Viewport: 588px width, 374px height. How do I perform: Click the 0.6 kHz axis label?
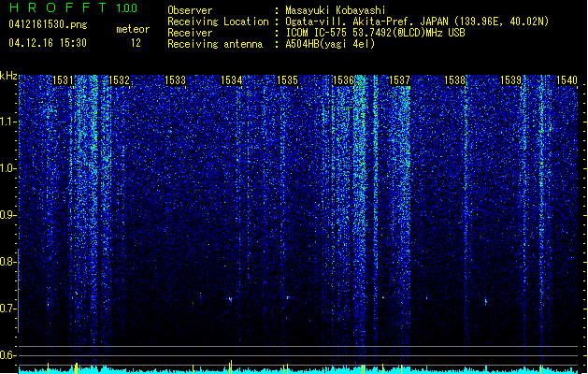[x=8, y=355]
